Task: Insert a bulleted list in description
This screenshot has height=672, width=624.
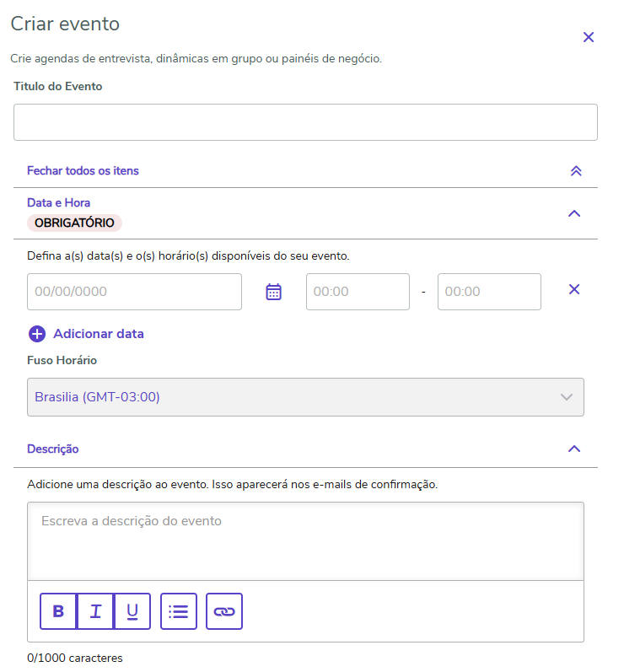Action: (x=178, y=611)
